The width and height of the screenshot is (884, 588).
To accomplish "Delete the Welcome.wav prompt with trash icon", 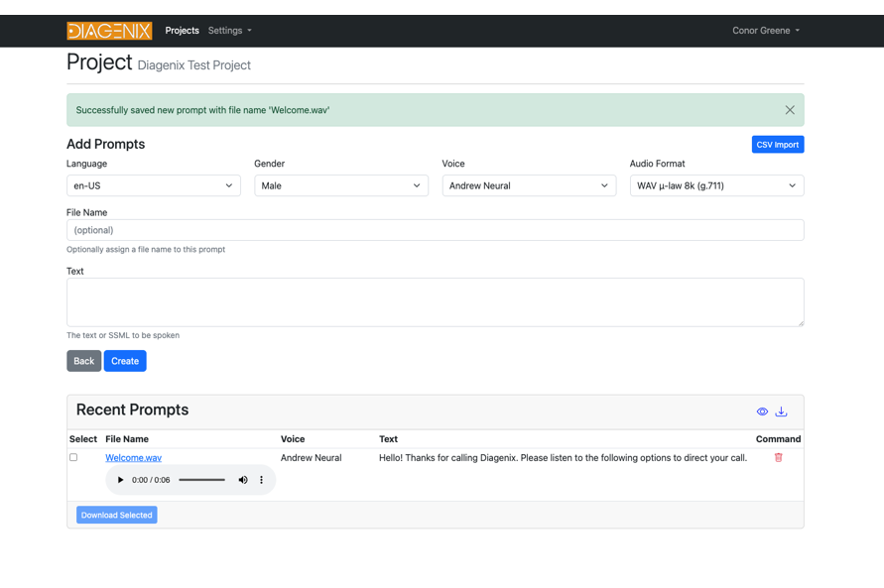I will click(779, 457).
